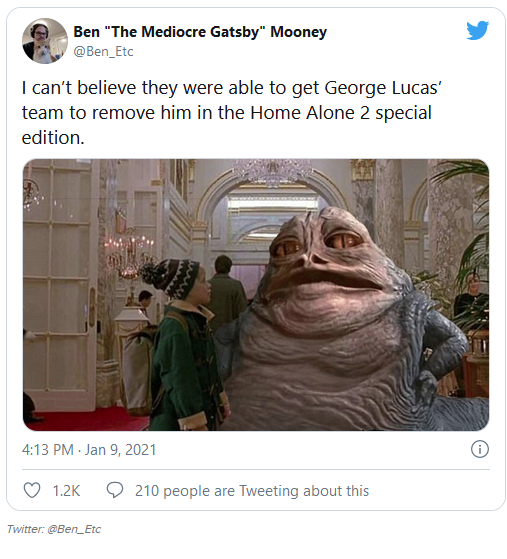This screenshot has height=559, width=507.
Task: Click the boy in the green coat
Action: click(x=184, y=346)
